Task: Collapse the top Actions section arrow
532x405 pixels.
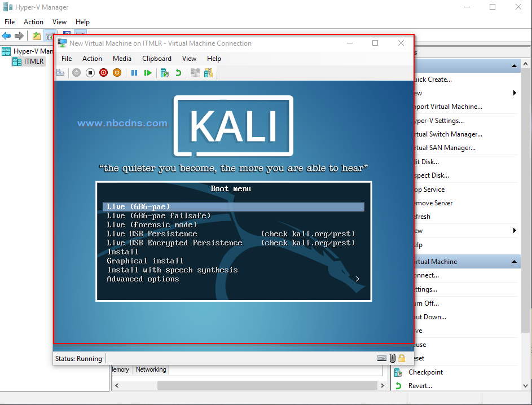Action: 514,66
